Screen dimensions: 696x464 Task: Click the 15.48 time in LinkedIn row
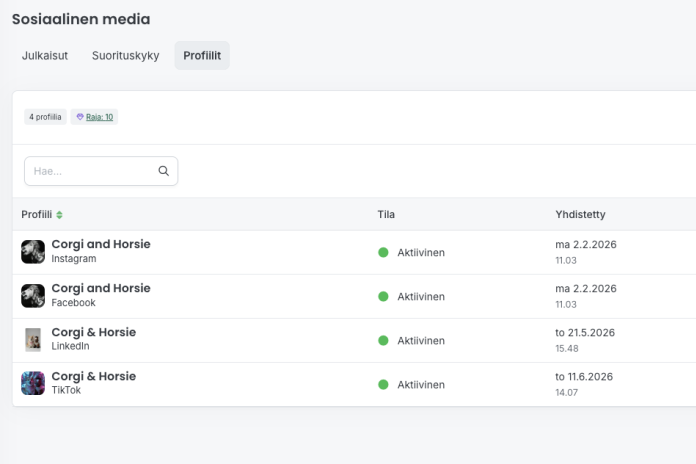[567, 349]
